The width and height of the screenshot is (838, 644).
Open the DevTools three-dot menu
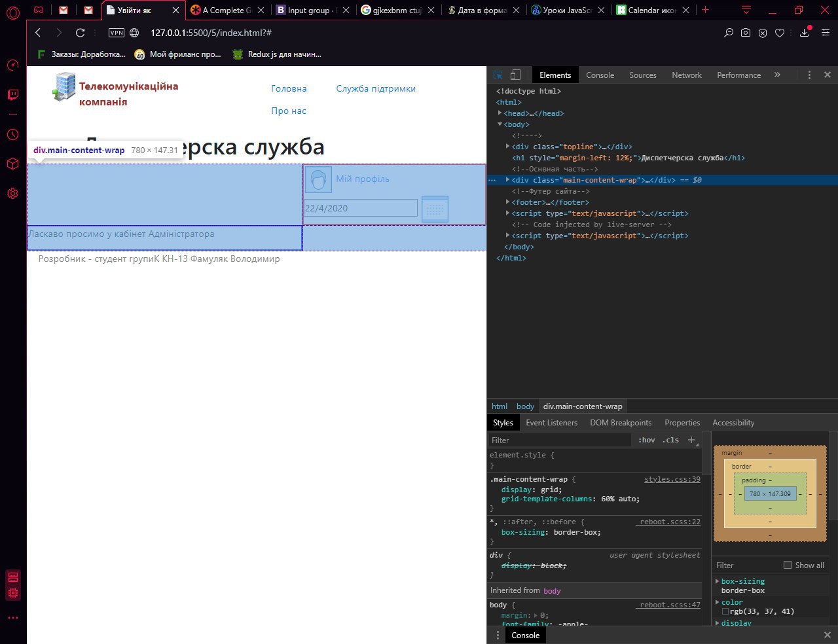coord(809,75)
